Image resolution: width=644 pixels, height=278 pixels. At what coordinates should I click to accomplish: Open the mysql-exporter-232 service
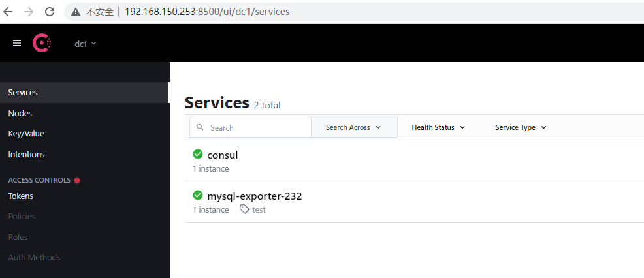pos(254,196)
